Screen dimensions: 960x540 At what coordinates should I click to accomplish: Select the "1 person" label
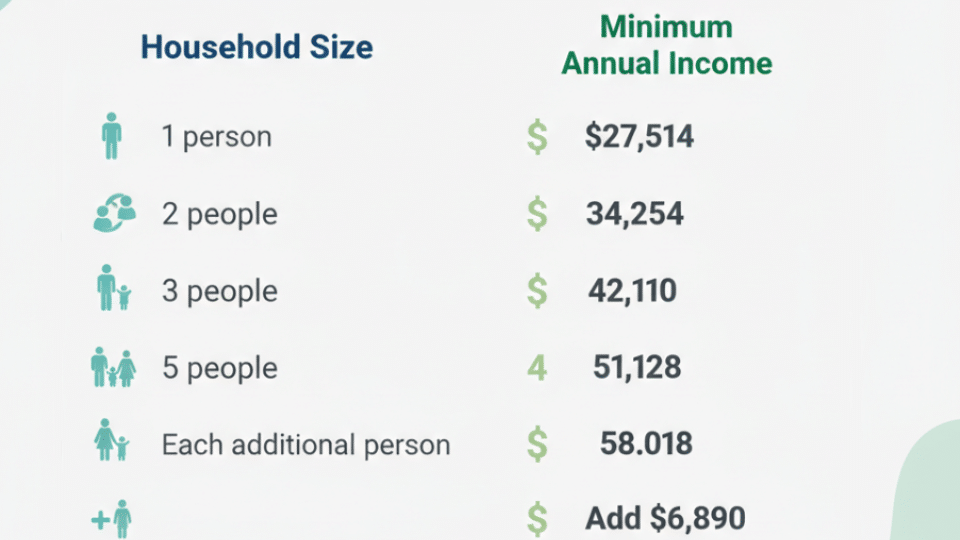216,137
